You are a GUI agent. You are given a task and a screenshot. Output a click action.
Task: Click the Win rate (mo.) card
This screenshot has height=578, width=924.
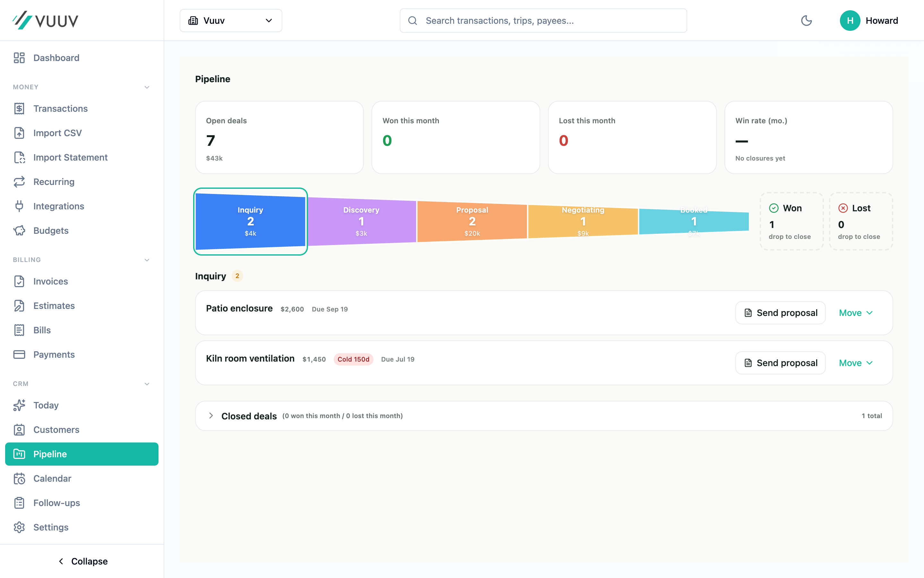pyautogui.click(x=808, y=138)
